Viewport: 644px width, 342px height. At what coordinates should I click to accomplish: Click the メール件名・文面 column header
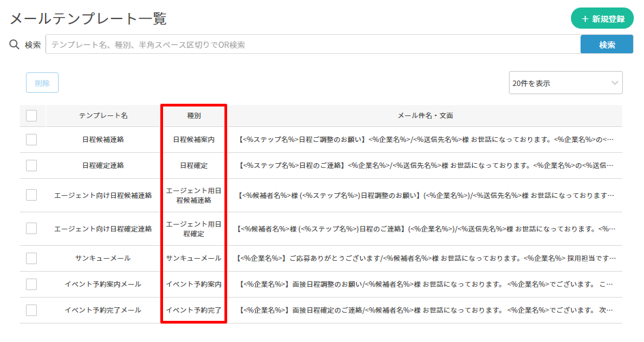coord(425,115)
